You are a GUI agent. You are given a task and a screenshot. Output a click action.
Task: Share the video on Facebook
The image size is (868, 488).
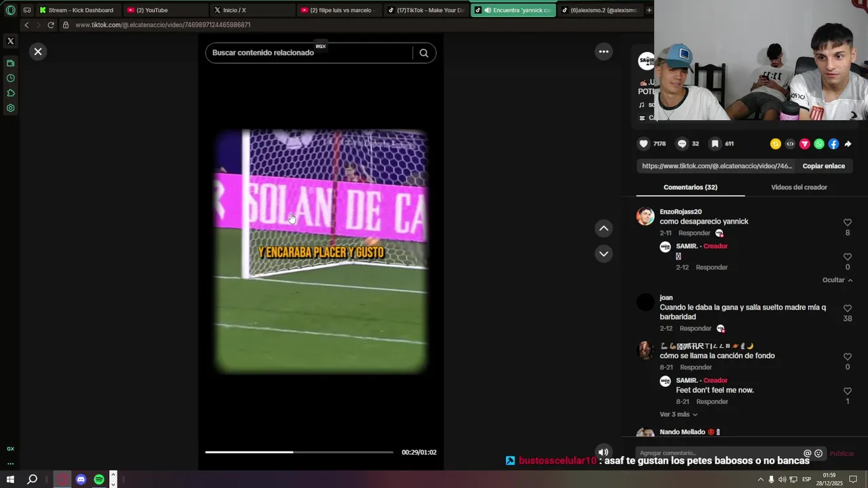[833, 144]
